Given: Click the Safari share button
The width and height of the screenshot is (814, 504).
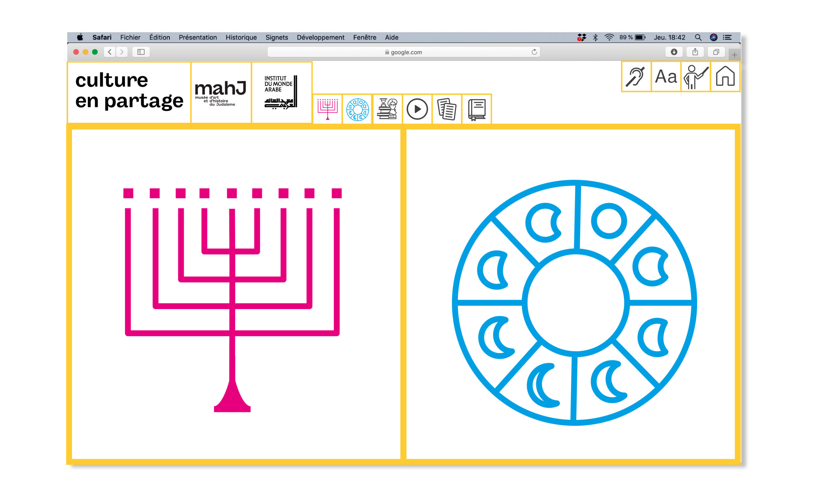Looking at the screenshot, I should (695, 52).
